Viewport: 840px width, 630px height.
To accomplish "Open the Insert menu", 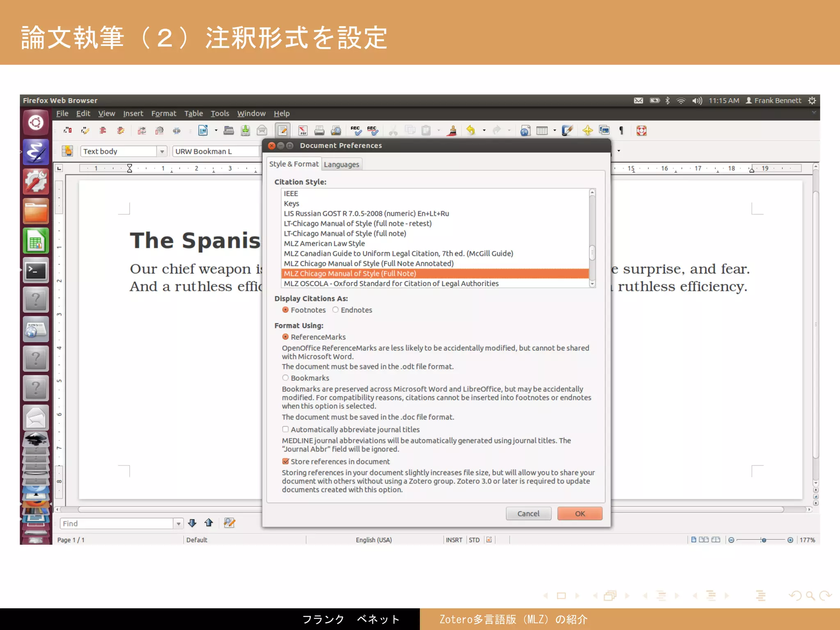I will coord(133,113).
